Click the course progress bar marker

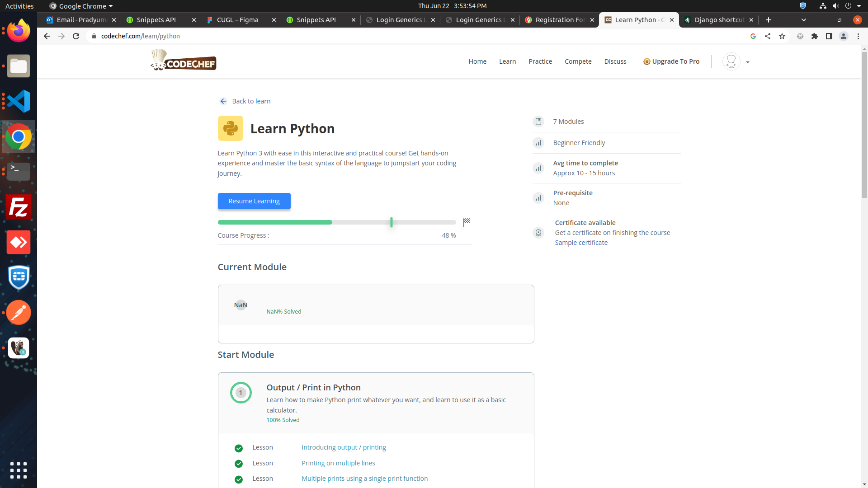392,222
